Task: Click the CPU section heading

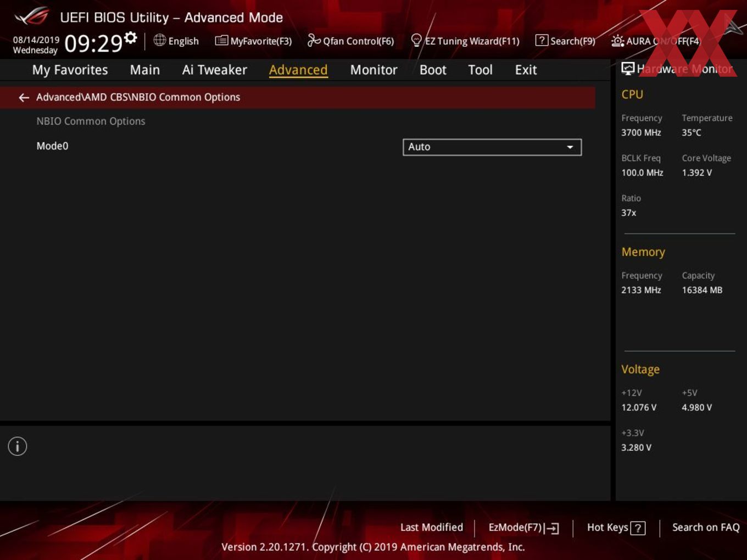Action: 632,94
